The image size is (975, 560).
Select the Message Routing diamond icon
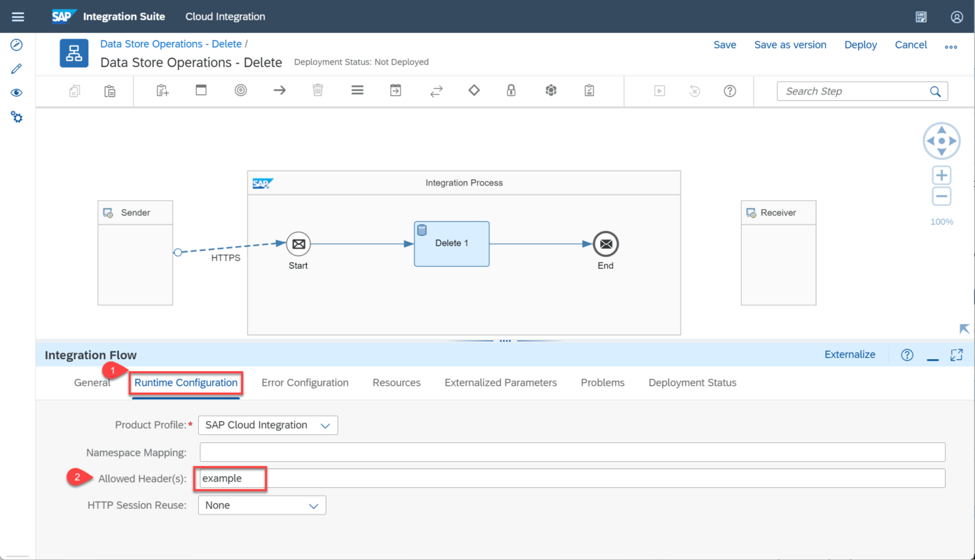coord(474,90)
